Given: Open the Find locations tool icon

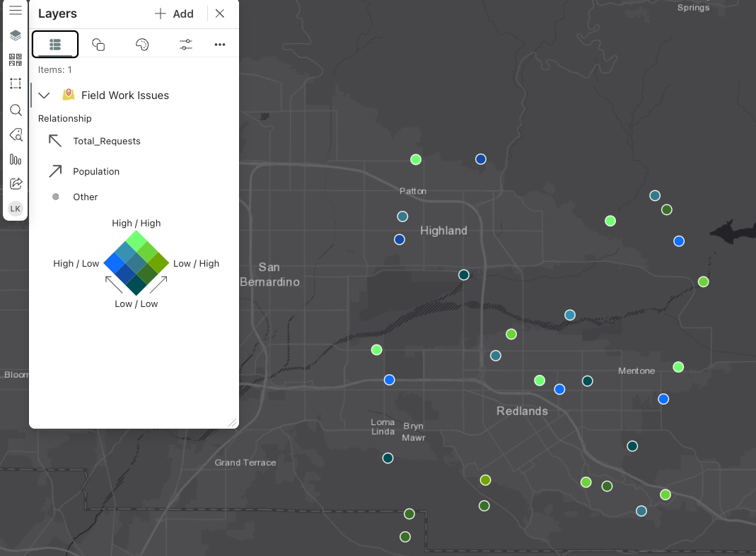Looking at the screenshot, I should pyautogui.click(x=16, y=134).
